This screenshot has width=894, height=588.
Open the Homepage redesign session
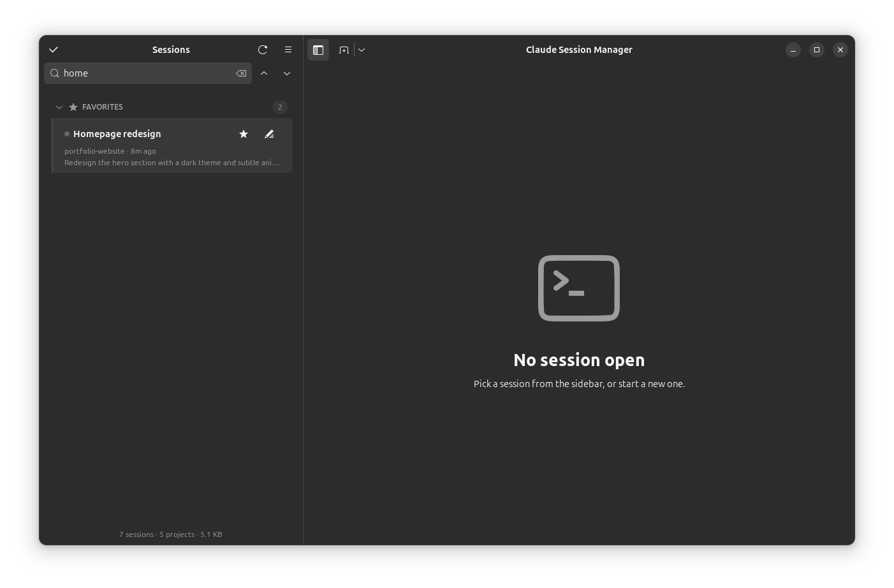[x=172, y=145]
